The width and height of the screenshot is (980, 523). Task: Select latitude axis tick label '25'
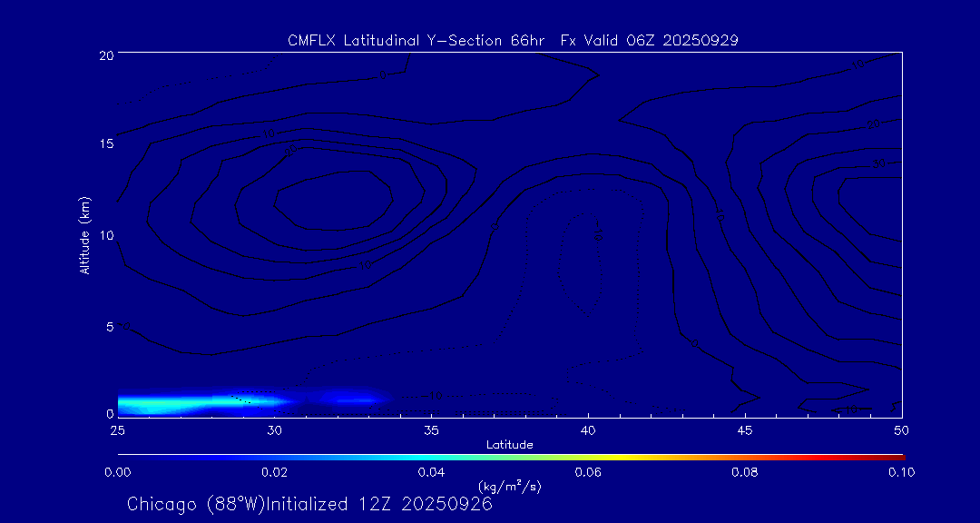117,429
